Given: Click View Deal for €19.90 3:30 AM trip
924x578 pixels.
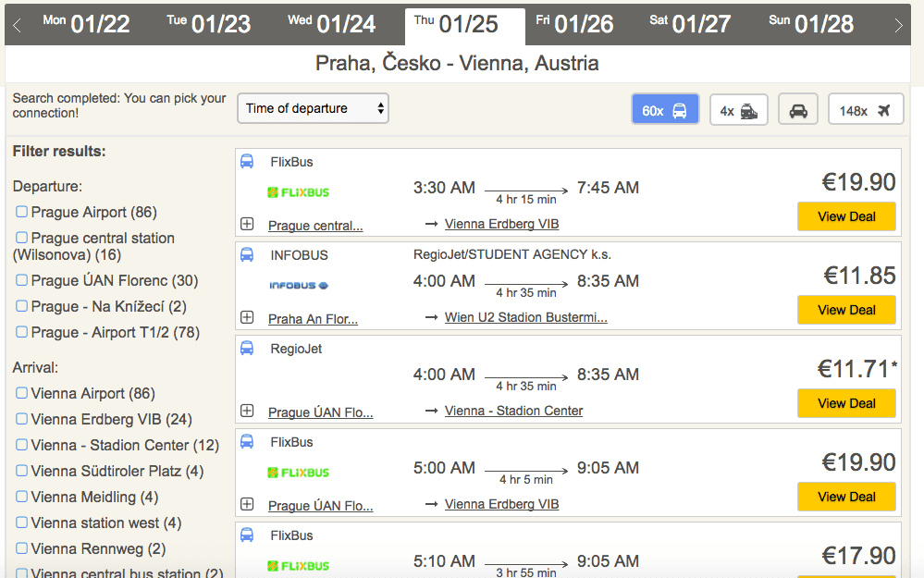Looking at the screenshot, I should point(846,216).
